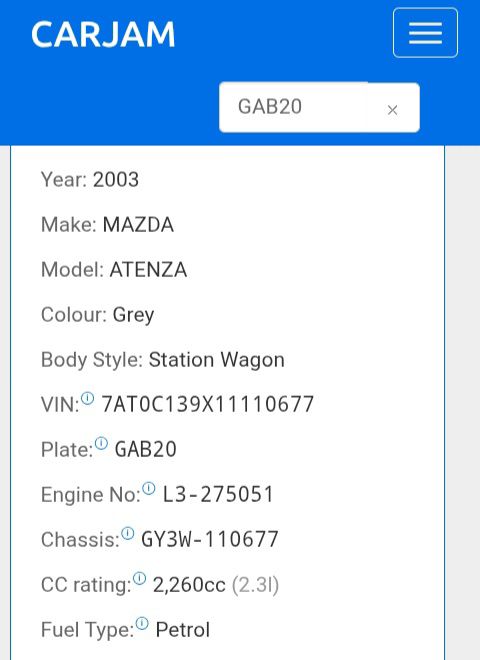The height and width of the screenshot is (660, 480).
Task: Click the Model value ATENZA
Action: [x=148, y=269]
